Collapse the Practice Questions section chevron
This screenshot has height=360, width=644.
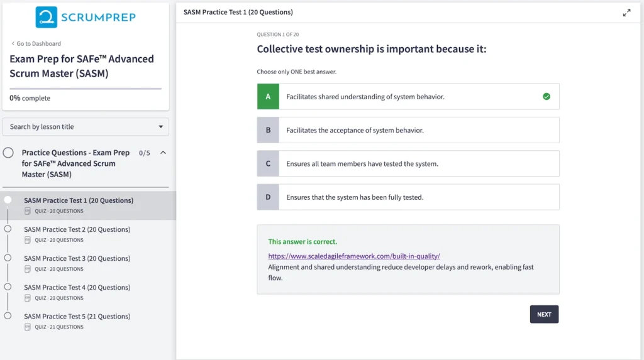pyautogui.click(x=163, y=153)
